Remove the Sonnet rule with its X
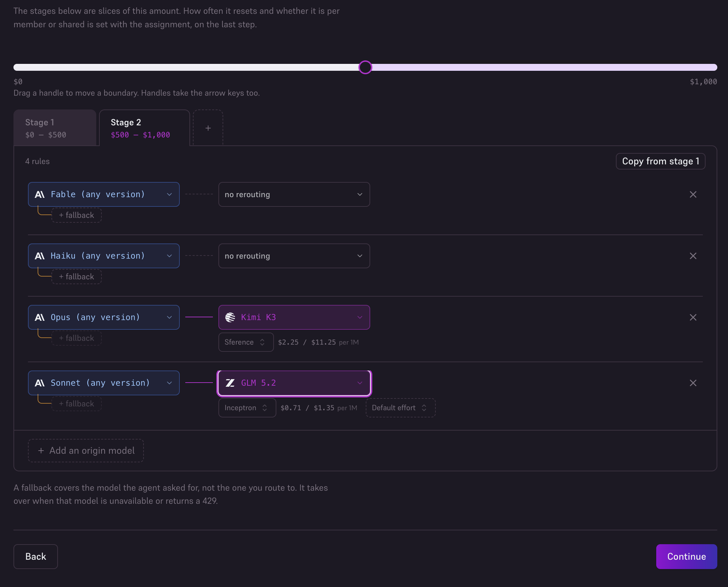This screenshot has width=728, height=587. tap(693, 383)
